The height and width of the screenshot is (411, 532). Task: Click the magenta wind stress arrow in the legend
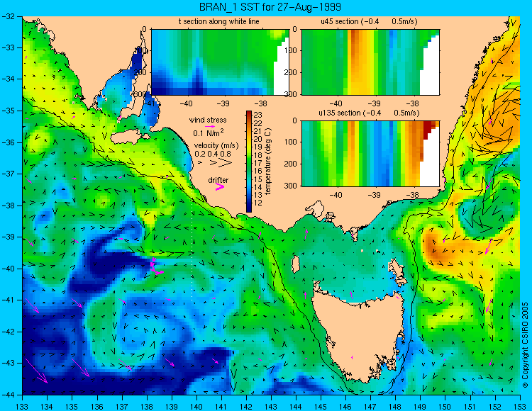(x=210, y=126)
